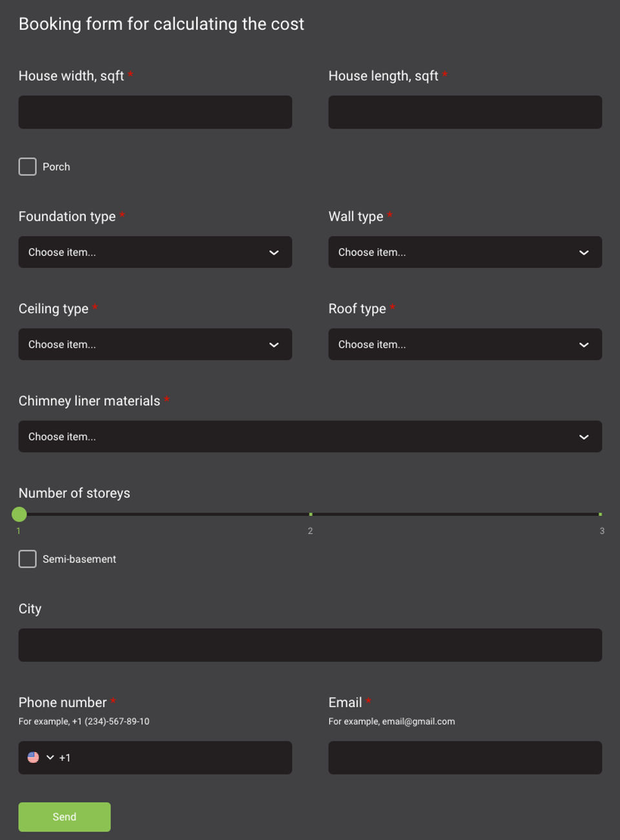Click the Roof type chevron arrow
This screenshot has width=620, height=840.
(584, 345)
